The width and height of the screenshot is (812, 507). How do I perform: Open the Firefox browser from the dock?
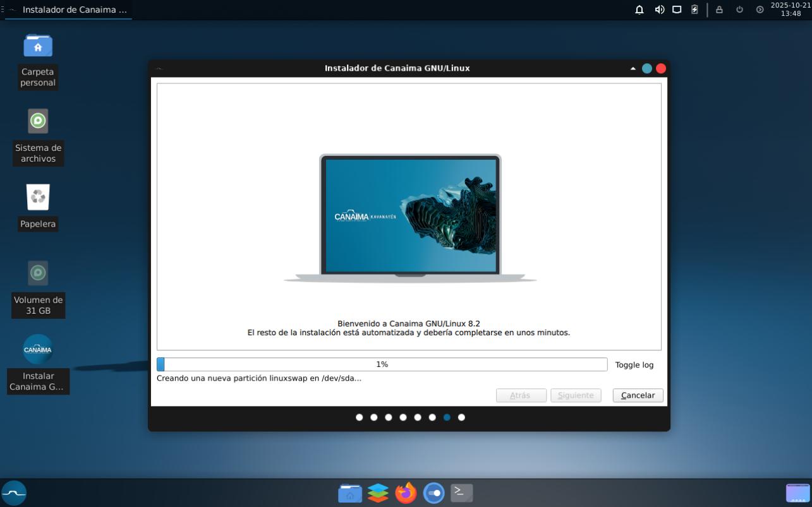click(x=406, y=492)
